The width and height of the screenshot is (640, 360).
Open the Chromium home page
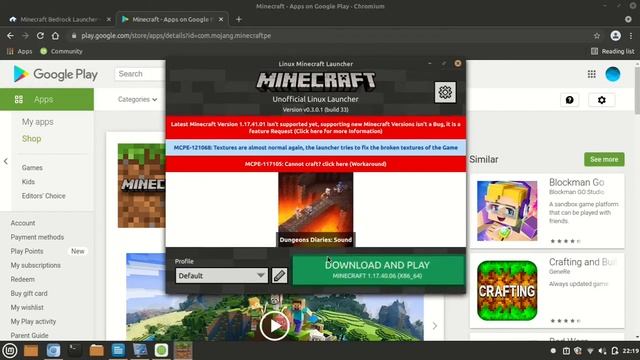tap(55, 36)
